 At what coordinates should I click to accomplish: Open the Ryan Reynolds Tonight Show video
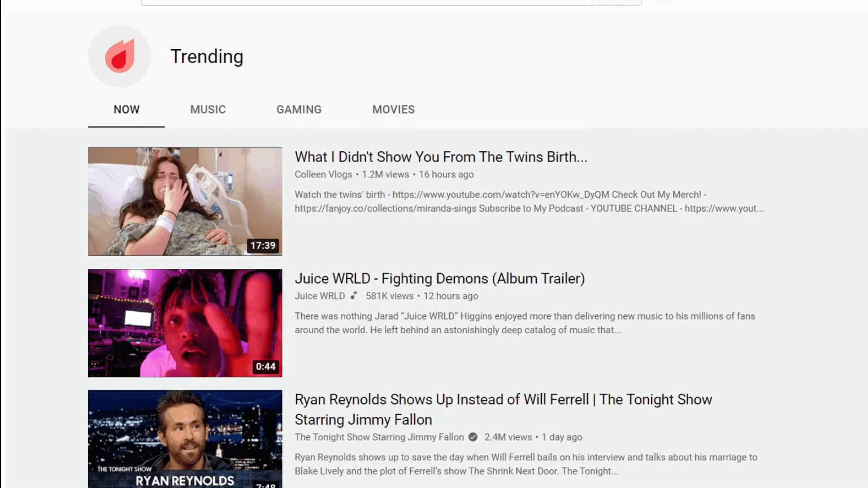503,409
